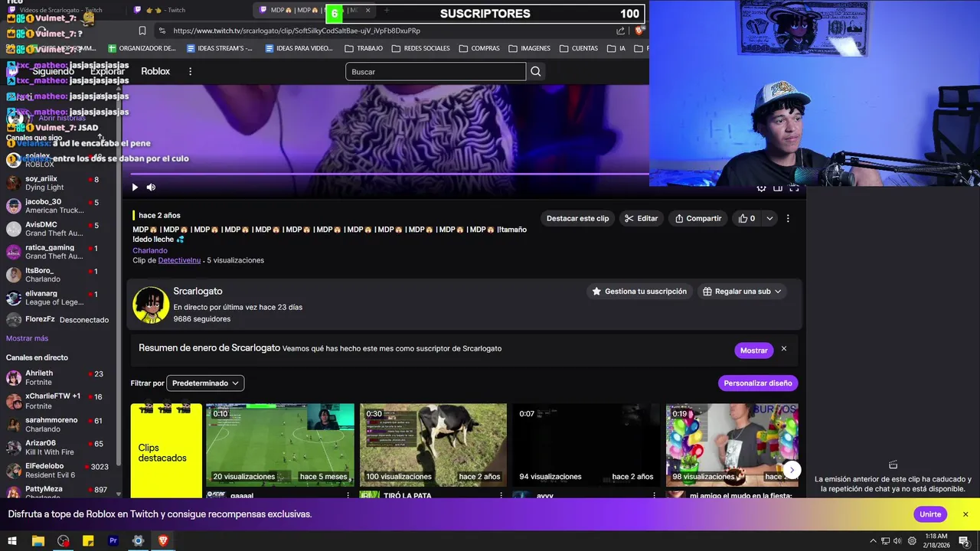Open Windows notification center icon
Viewport: 980px width, 551px height.
coord(964,541)
